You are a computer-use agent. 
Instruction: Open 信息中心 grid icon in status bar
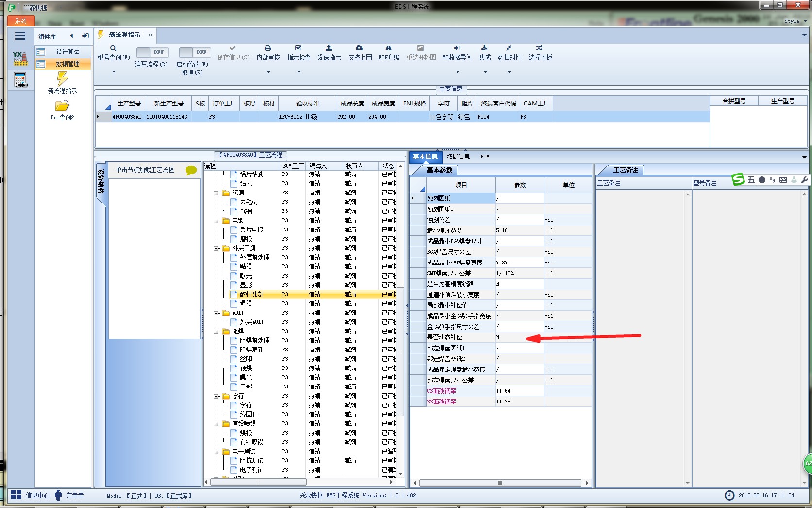click(16, 495)
